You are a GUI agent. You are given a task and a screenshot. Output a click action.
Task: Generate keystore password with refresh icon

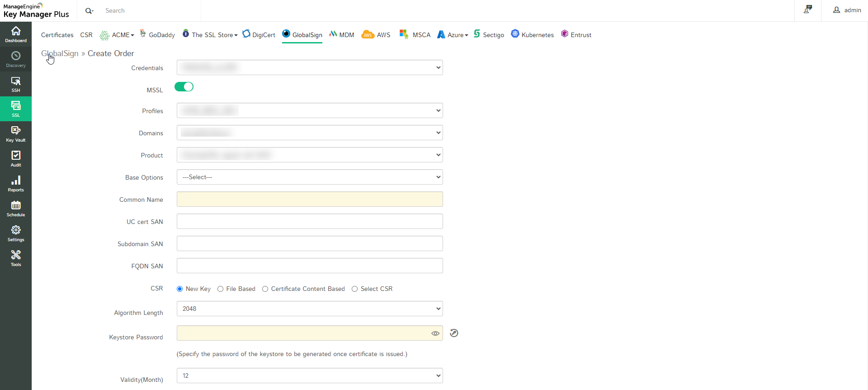(x=454, y=333)
